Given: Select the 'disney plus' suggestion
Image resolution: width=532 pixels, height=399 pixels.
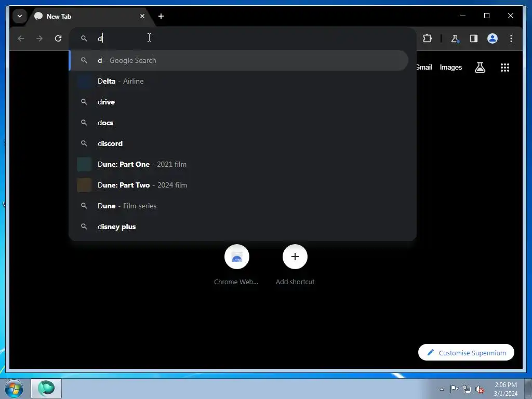Looking at the screenshot, I should tap(238, 227).
